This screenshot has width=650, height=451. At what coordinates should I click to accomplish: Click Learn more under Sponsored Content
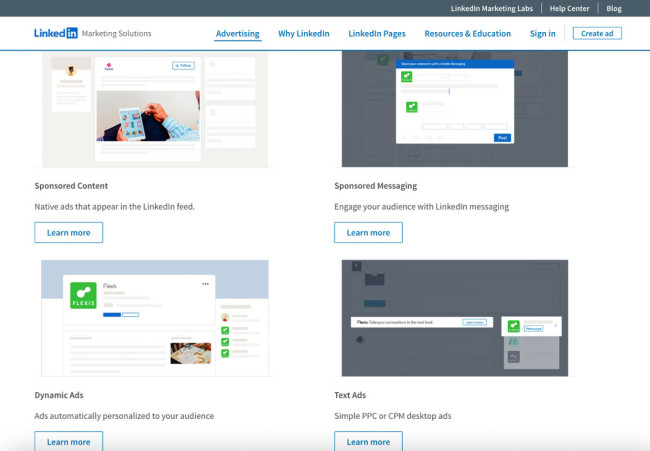(68, 232)
